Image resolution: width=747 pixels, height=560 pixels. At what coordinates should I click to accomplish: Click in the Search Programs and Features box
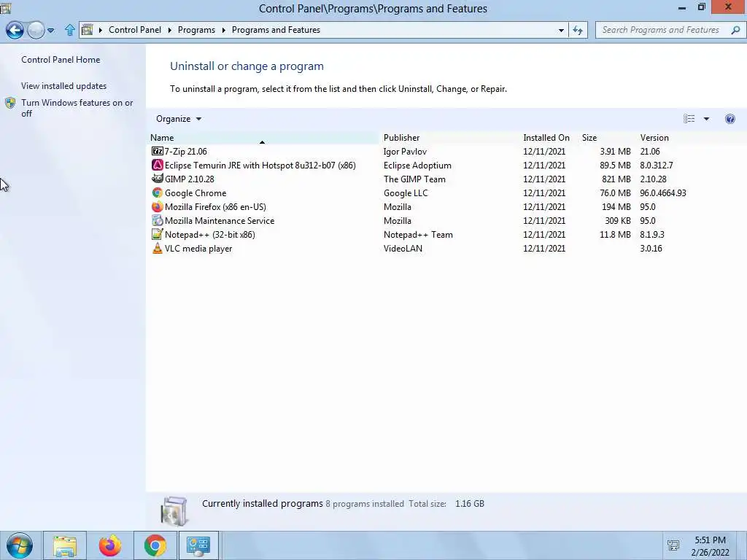click(x=660, y=30)
